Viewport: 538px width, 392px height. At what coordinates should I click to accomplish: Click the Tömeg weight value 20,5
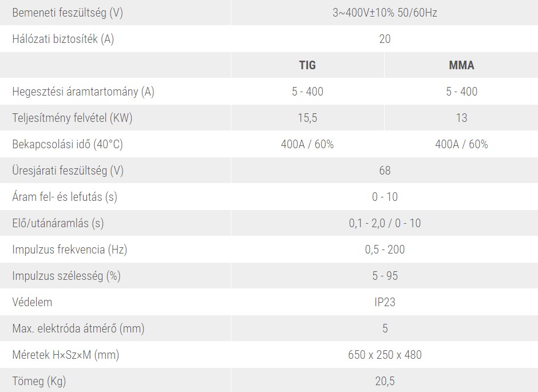click(385, 381)
